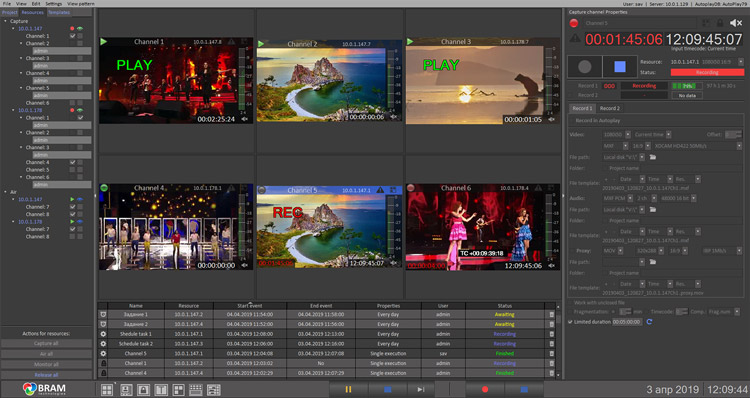Screen dimensions: 750x398
Task: Collapse the Capture tree node
Action: (6, 21)
